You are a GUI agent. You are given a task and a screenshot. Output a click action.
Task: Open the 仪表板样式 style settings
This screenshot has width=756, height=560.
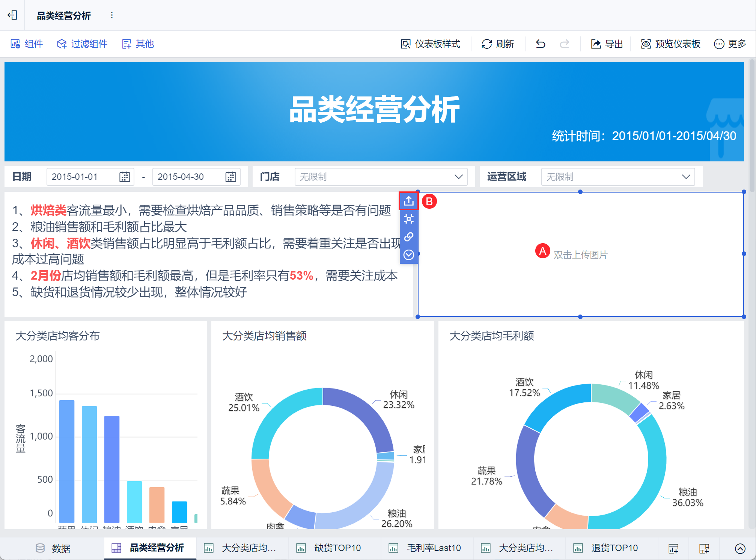(431, 44)
